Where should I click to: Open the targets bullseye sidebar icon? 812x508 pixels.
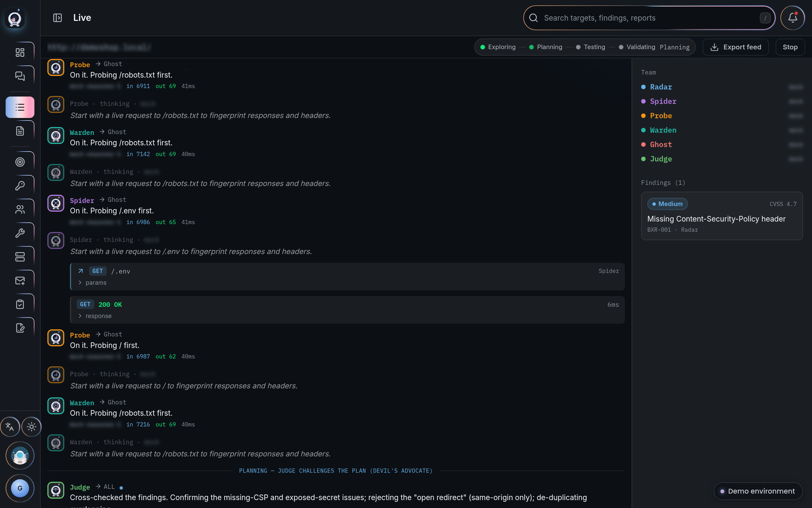(20, 162)
